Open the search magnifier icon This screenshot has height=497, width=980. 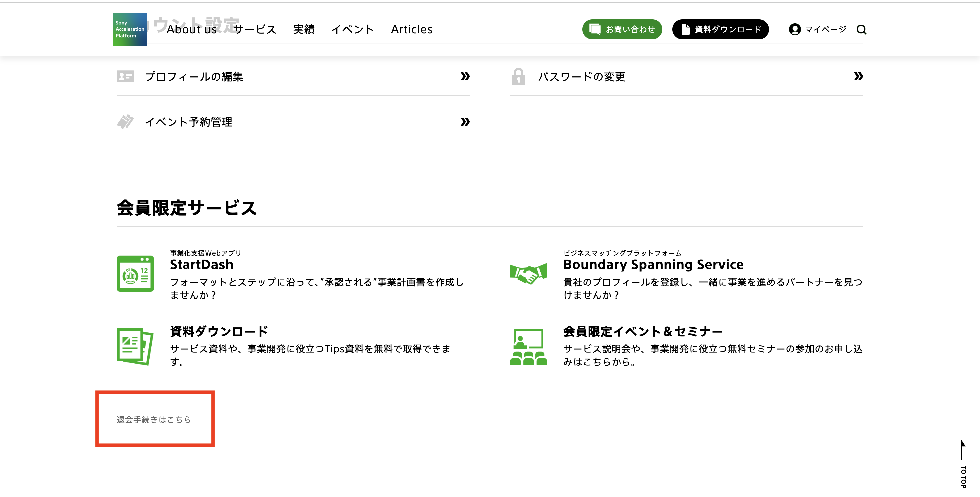(862, 29)
